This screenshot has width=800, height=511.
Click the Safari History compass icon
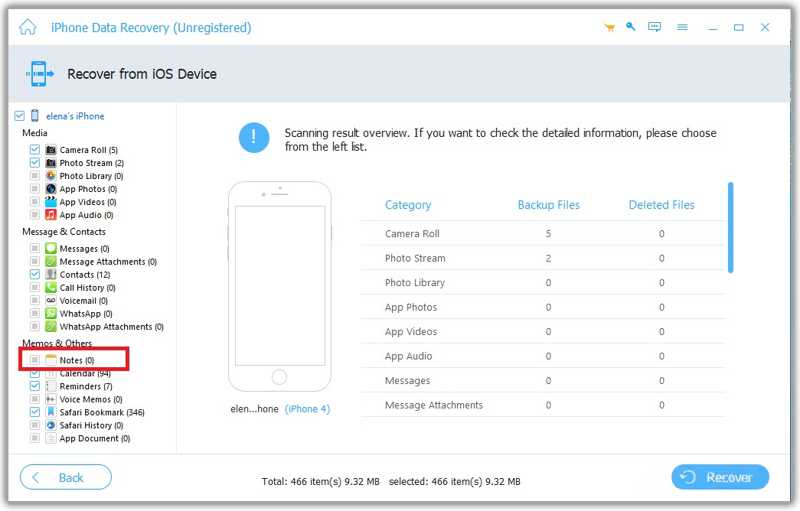point(51,425)
